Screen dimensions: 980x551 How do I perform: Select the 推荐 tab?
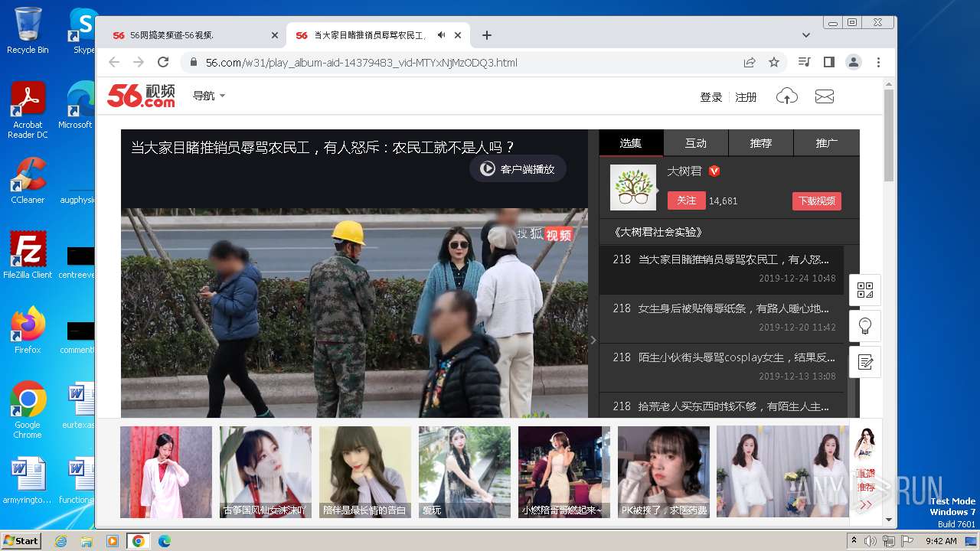(761, 143)
